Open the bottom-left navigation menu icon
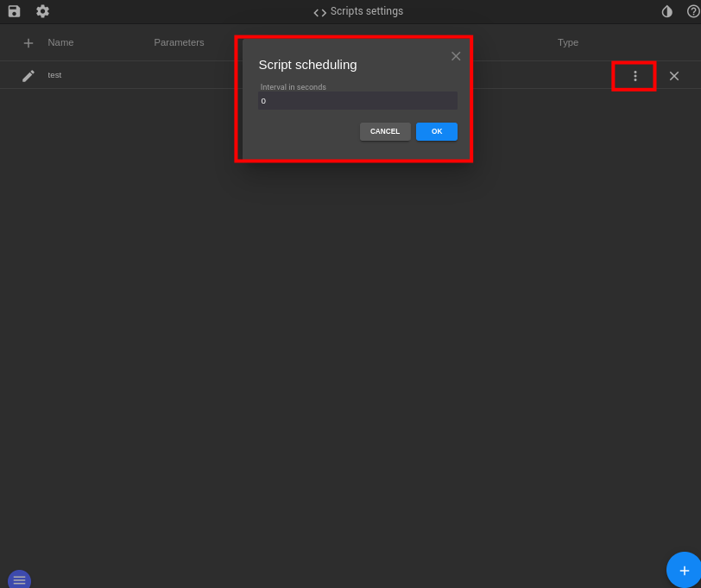This screenshot has width=701, height=588. pyautogui.click(x=19, y=579)
